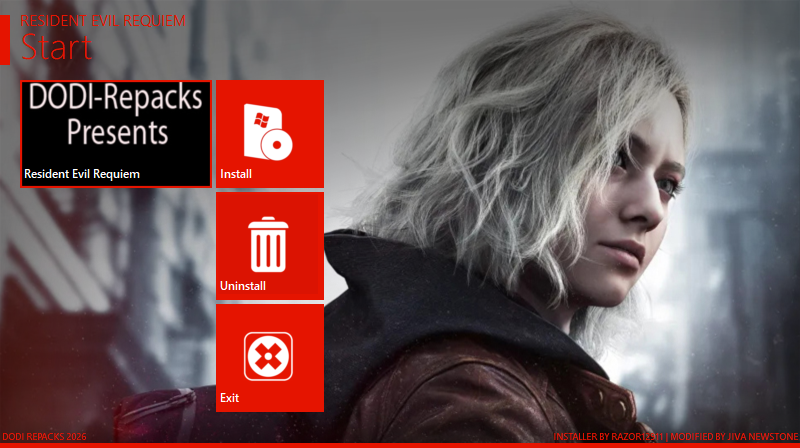Click the Start heading
This screenshot has width=800, height=448.
pos(56,47)
